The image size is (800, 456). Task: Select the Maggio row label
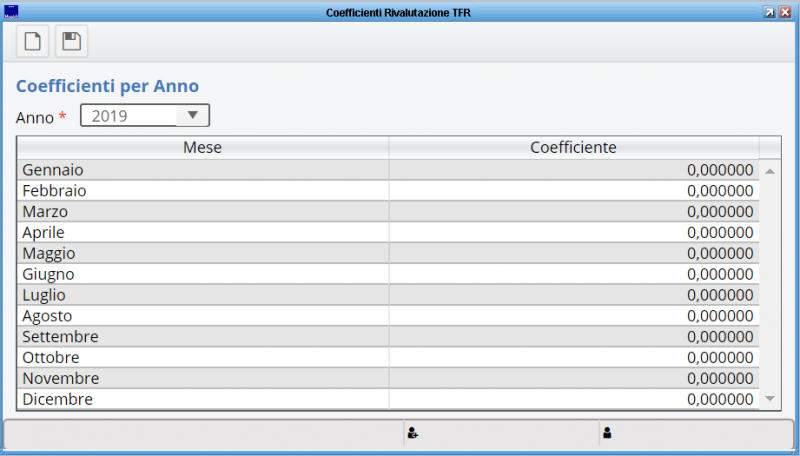pyautogui.click(x=48, y=254)
